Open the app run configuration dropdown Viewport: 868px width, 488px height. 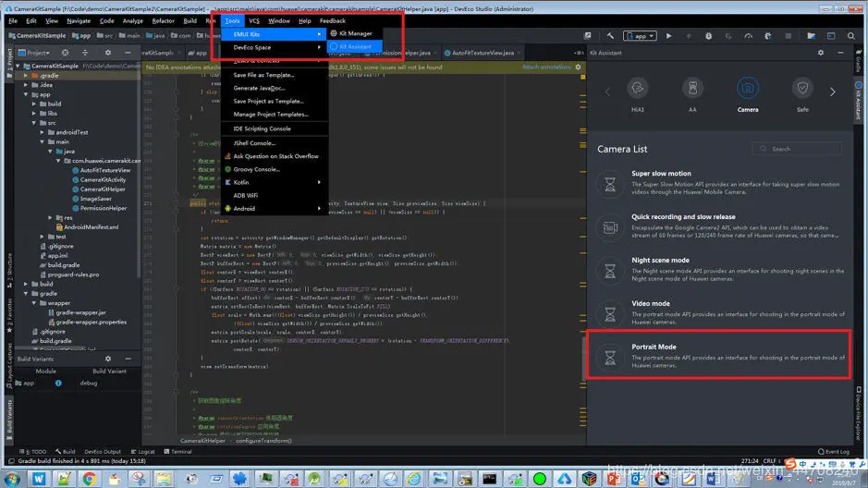pos(640,36)
